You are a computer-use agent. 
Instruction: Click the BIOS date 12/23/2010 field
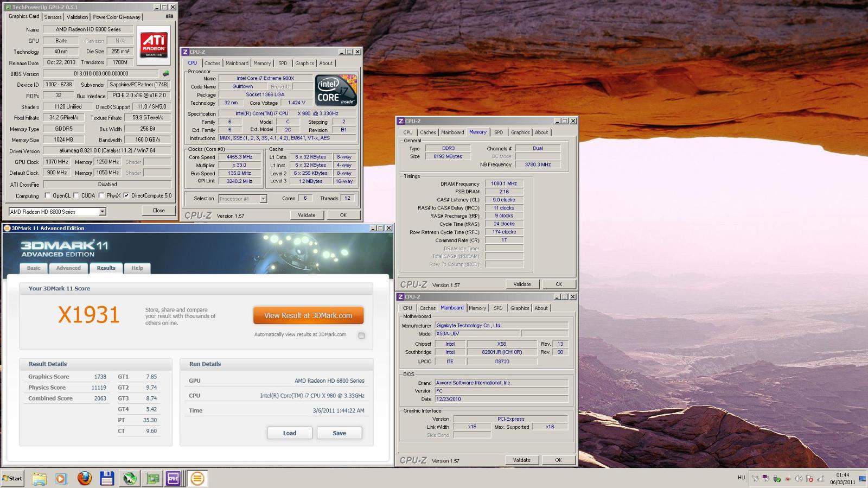[501, 399]
